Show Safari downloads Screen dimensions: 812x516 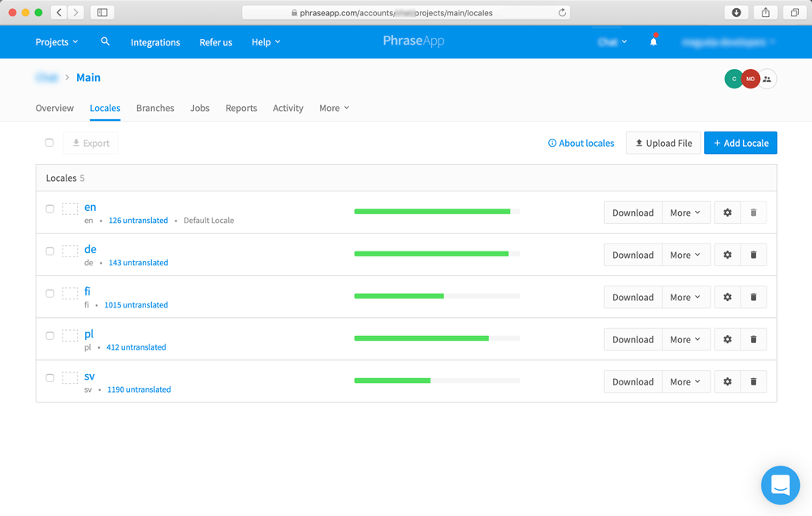[x=736, y=12]
